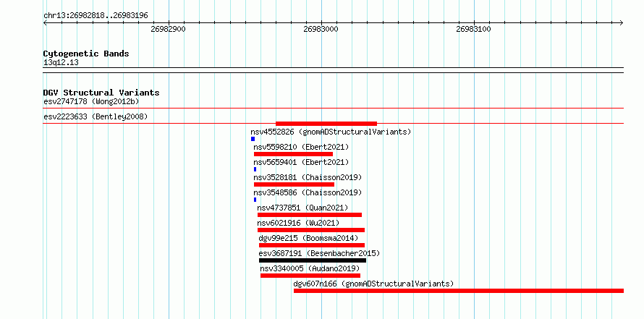Click black bar under esv3687191

coord(313,260)
